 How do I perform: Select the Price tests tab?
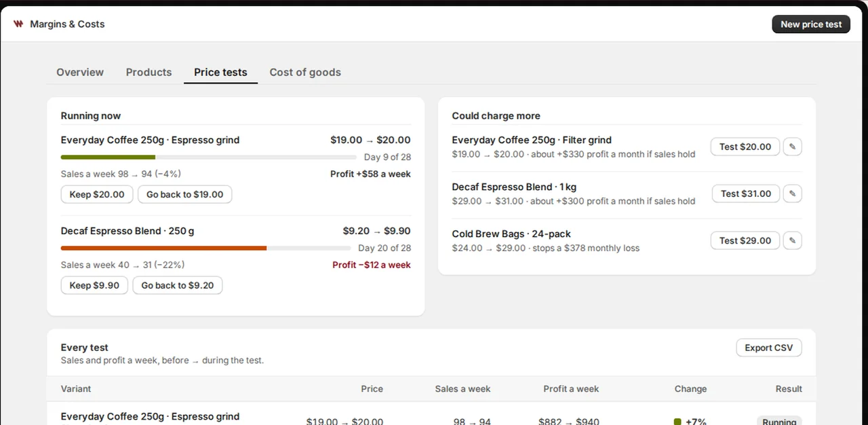(220, 72)
